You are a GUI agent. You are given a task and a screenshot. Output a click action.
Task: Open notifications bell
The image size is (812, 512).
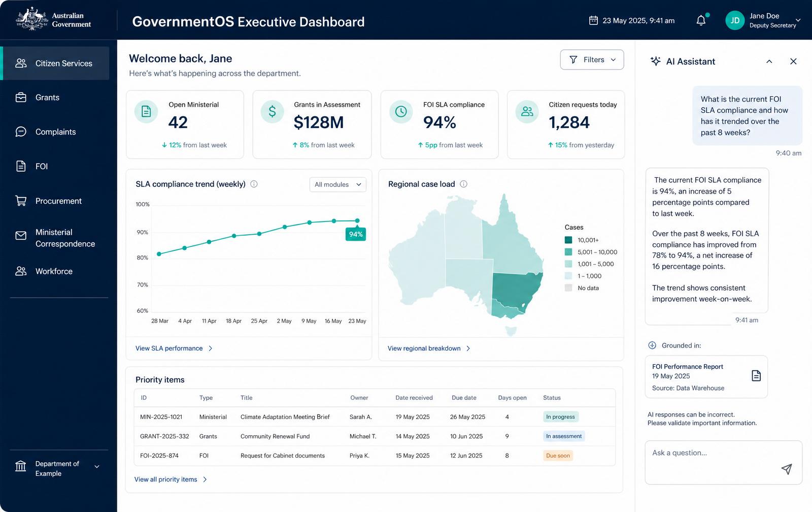click(x=701, y=20)
